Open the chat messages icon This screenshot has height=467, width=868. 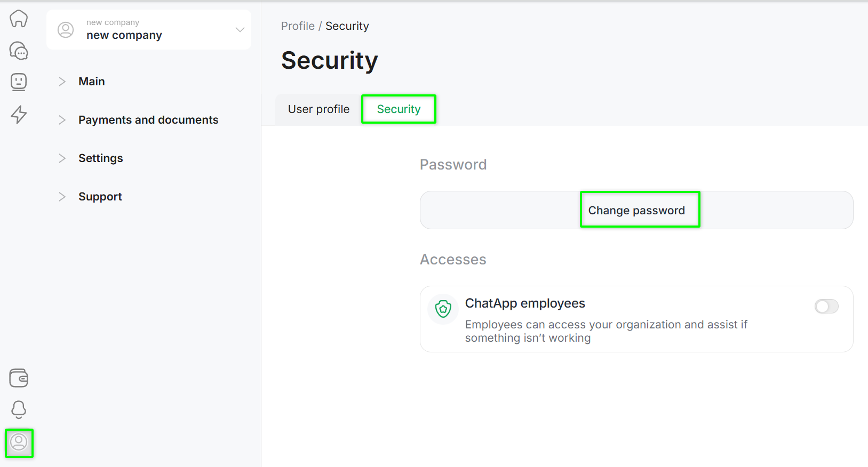pyautogui.click(x=19, y=51)
